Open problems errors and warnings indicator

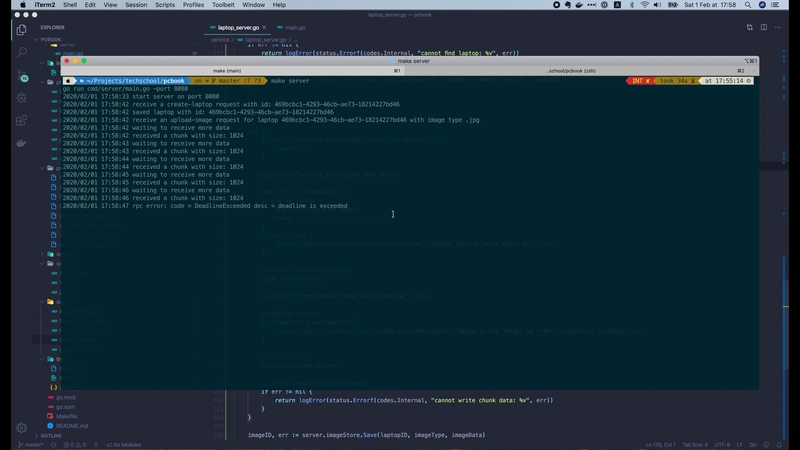(74, 445)
